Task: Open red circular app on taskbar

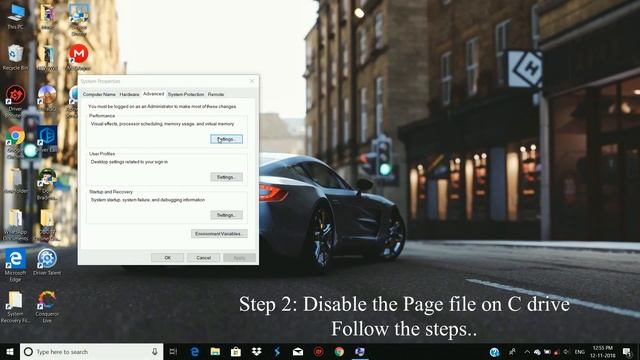Action: click(319, 351)
